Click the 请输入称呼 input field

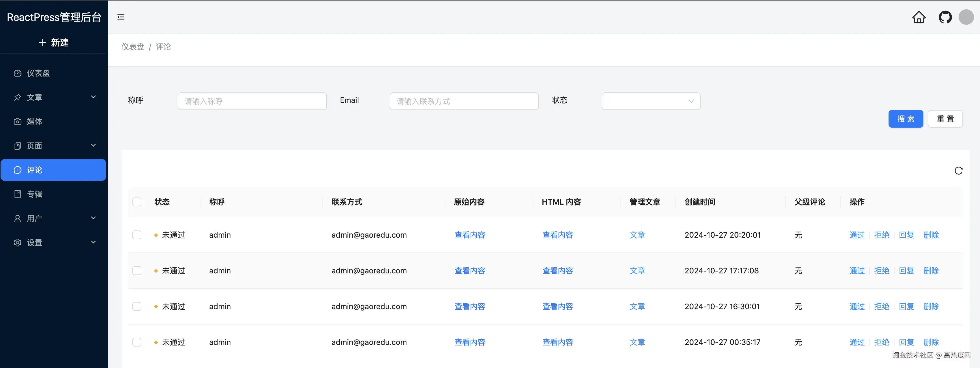(252, 101)
